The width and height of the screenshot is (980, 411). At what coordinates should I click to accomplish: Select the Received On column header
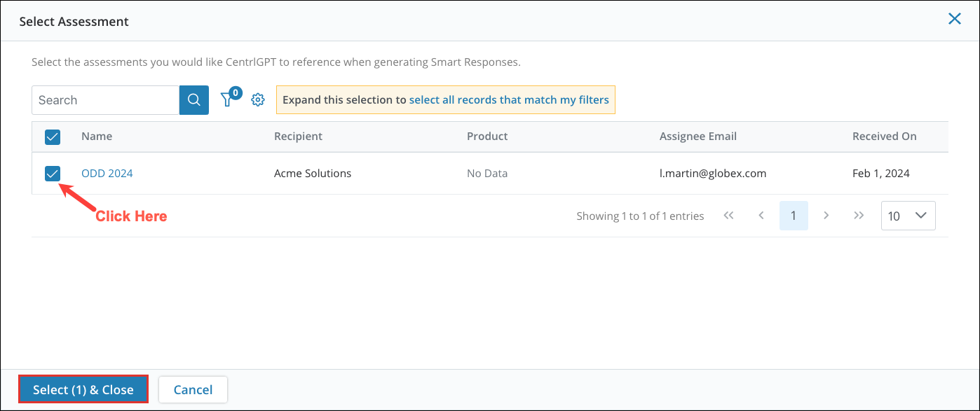(x=885, y=136)
